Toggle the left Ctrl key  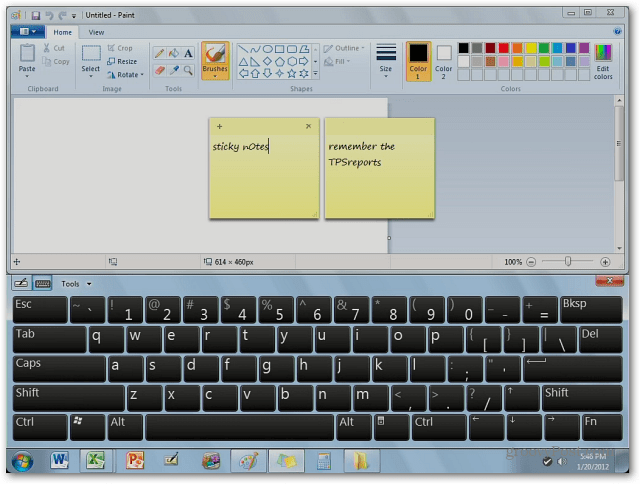point(40,427)
